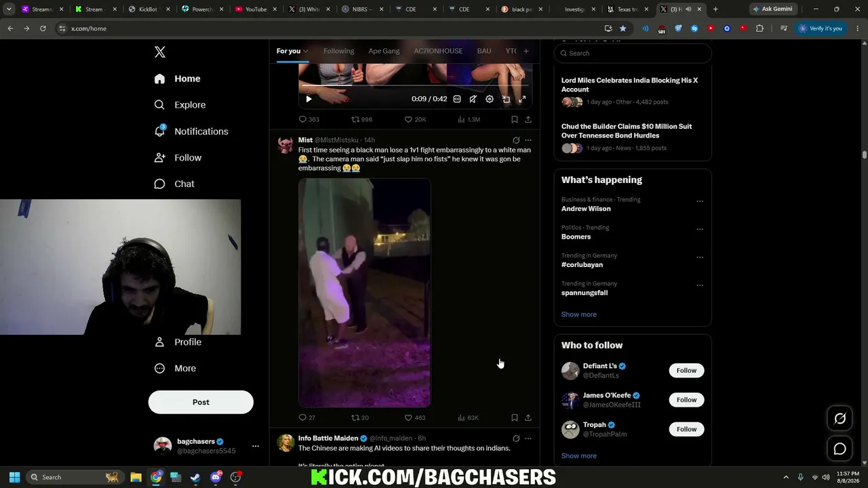This screenshot has width=868, height=488.
Task: Bookmark Mist's post
Action: [x=515, y=418]
